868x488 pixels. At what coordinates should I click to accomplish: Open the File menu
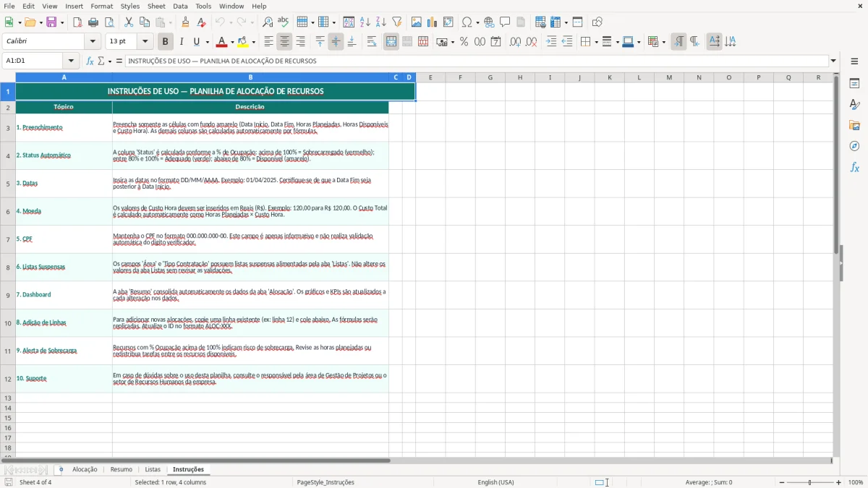tap(9, 6)
